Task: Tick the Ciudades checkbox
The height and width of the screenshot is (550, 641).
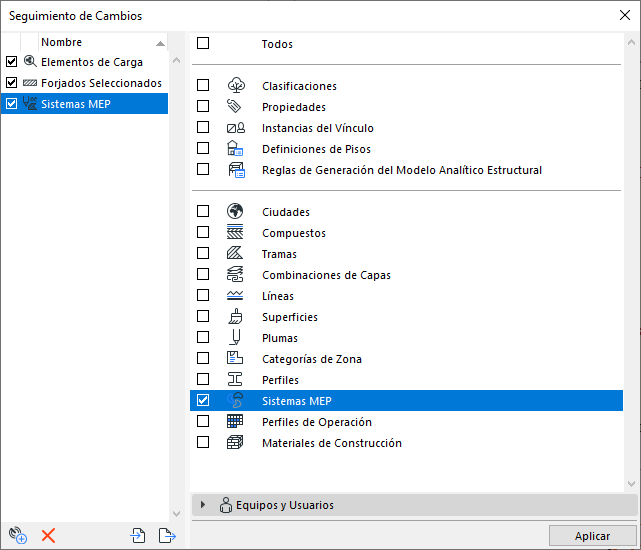Action: click(x=203, y=211)
